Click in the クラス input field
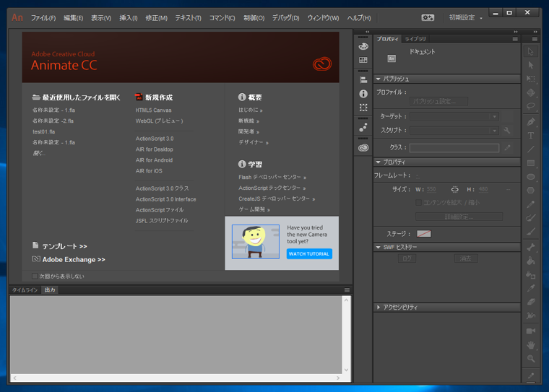 click(x=454, y=148)
